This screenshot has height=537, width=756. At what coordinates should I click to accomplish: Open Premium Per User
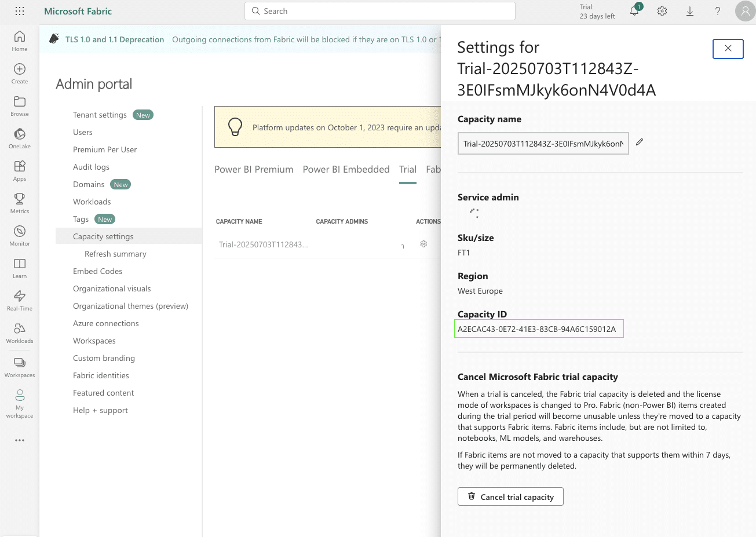pos(105,149)
